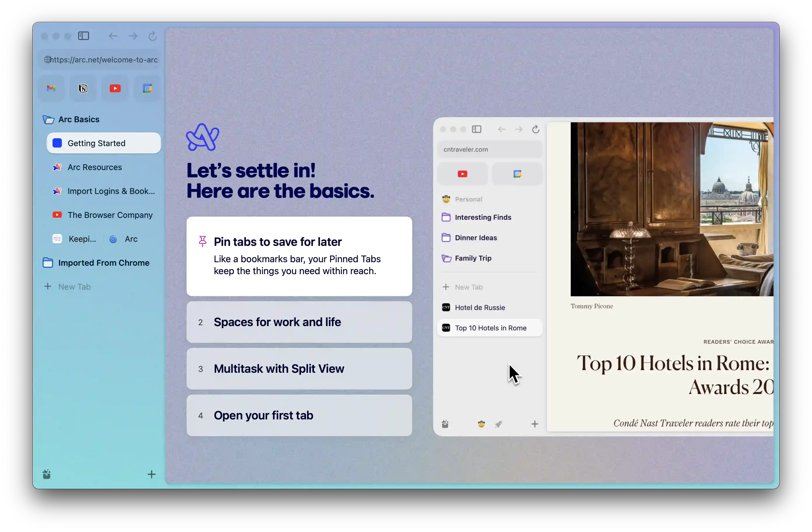812x532 pixels.
Task: Select the Import Logins & Book... tab
Action: pos(111,191)
